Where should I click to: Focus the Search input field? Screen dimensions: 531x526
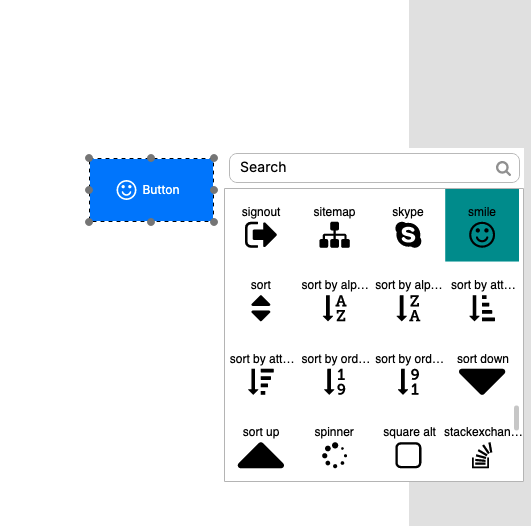pos(374,168)
